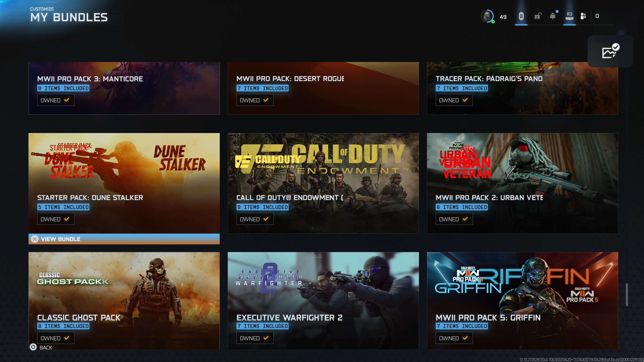Click Manticore's '8 ITEMS INCLUDED' badge

click(x=63, y=88)
